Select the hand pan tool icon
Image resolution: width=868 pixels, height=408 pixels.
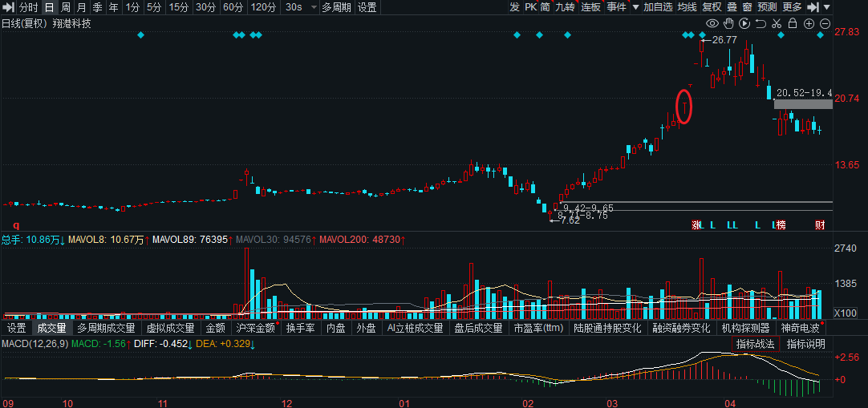point(728,23)
